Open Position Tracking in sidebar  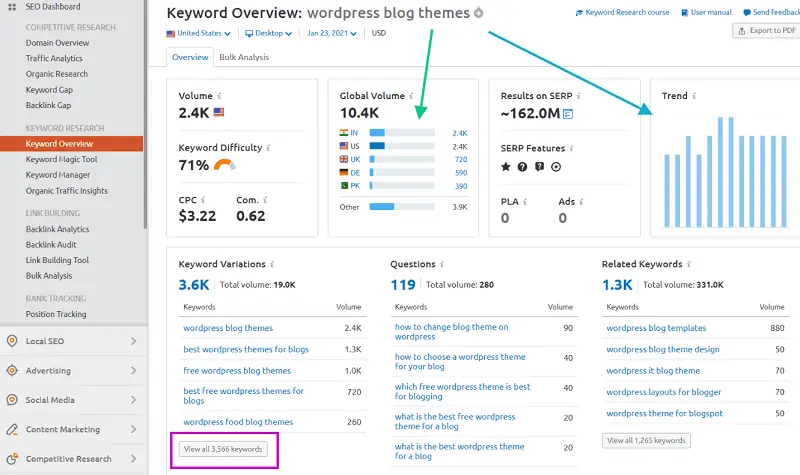pyautogui.click(x=56, y=314)
